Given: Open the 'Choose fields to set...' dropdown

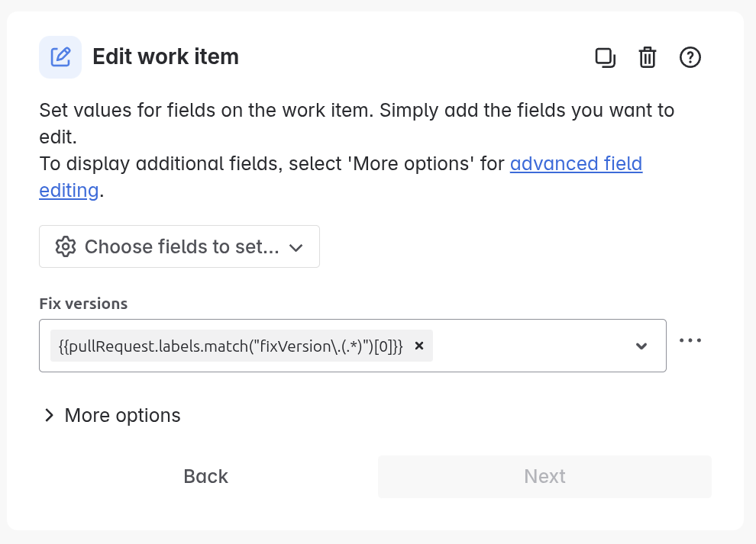Looking at the screenshot, I should coord(179,246).
